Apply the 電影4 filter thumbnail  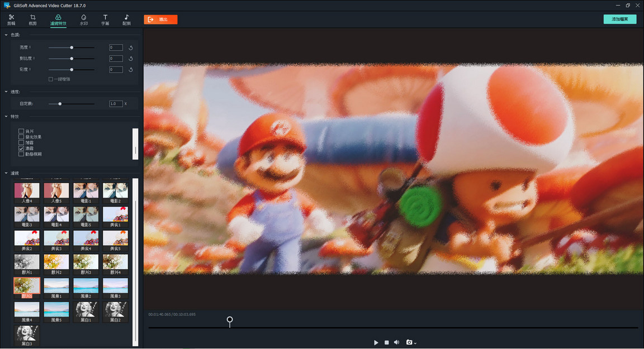pyautogui.click(x=56, y=217)
